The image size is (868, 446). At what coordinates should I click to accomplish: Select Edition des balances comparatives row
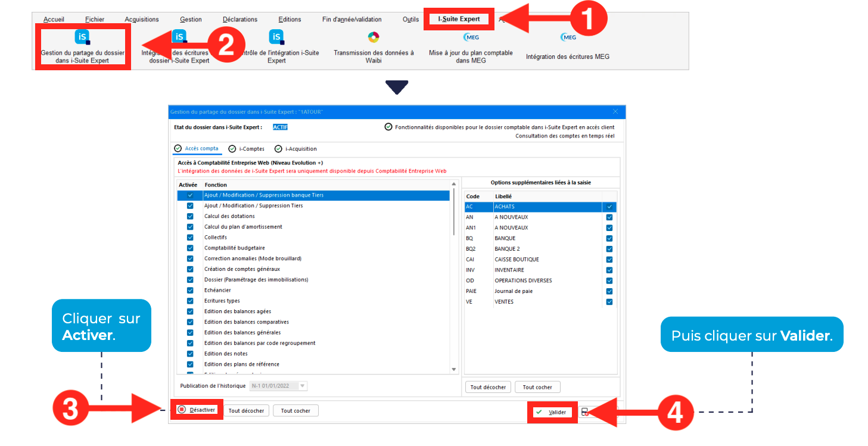coord(314,322)
